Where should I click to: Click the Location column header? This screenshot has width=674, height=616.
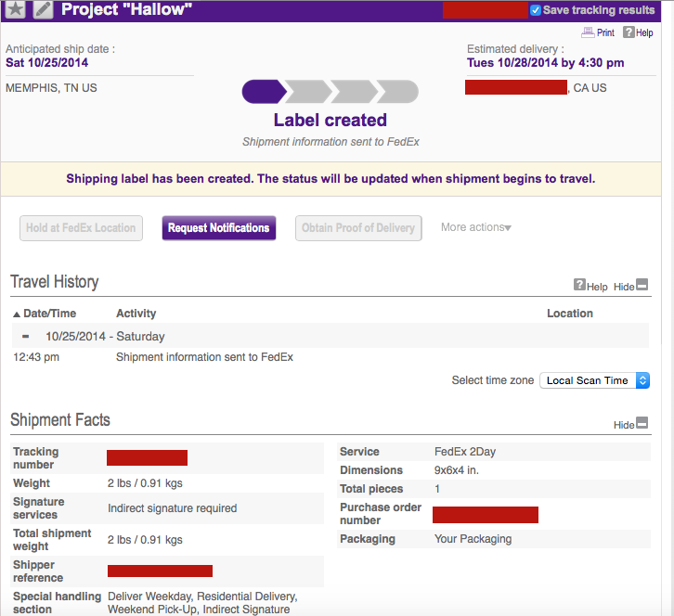(x=569, y=314)
